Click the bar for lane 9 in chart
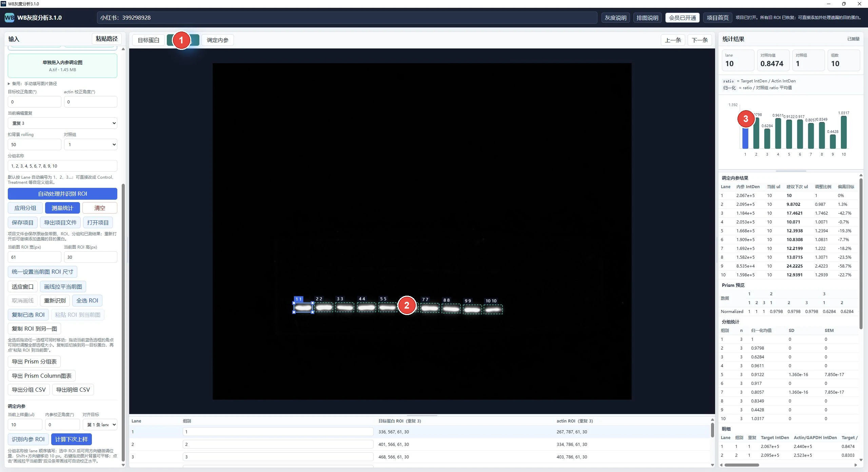The image size is (868, 472). 833,142
